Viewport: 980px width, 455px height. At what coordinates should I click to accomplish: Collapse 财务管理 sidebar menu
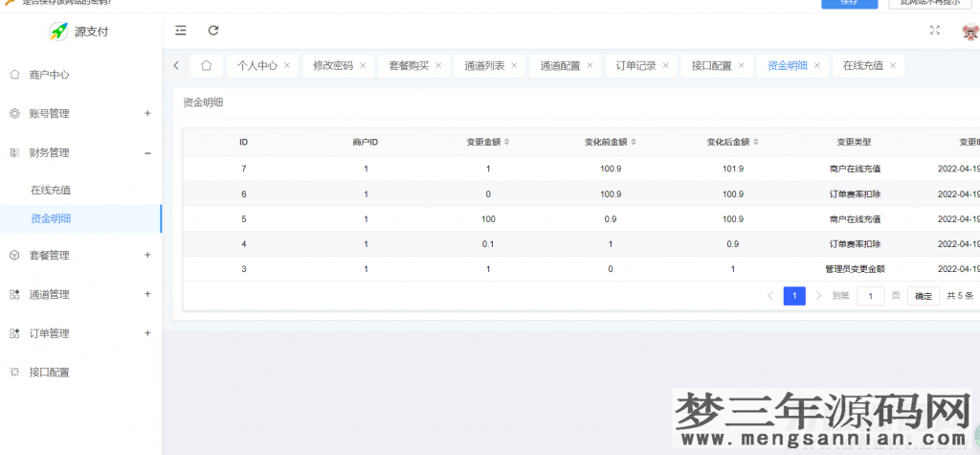pos(80,152)
